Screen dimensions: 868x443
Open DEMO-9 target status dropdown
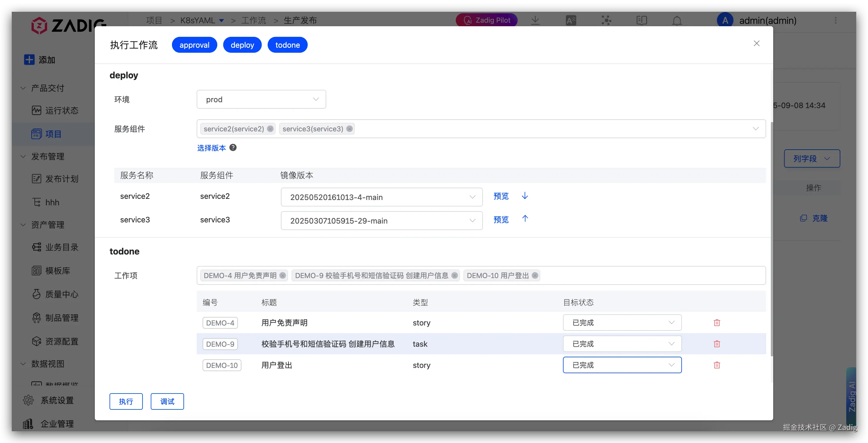(622, 344)
